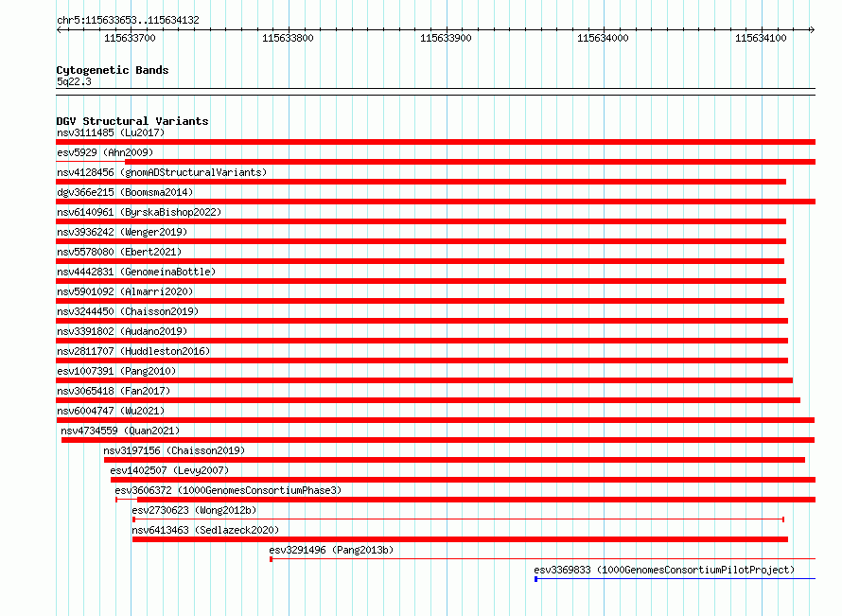Select nsv2811707 (Huddleston2016) label
Image resolution: width=842 pixels, height=616 pixels.
[x=133, y=351]
